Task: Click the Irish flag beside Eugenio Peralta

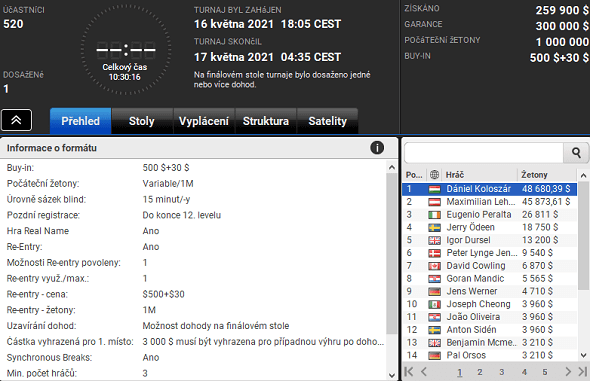Action: coord(434,215)
